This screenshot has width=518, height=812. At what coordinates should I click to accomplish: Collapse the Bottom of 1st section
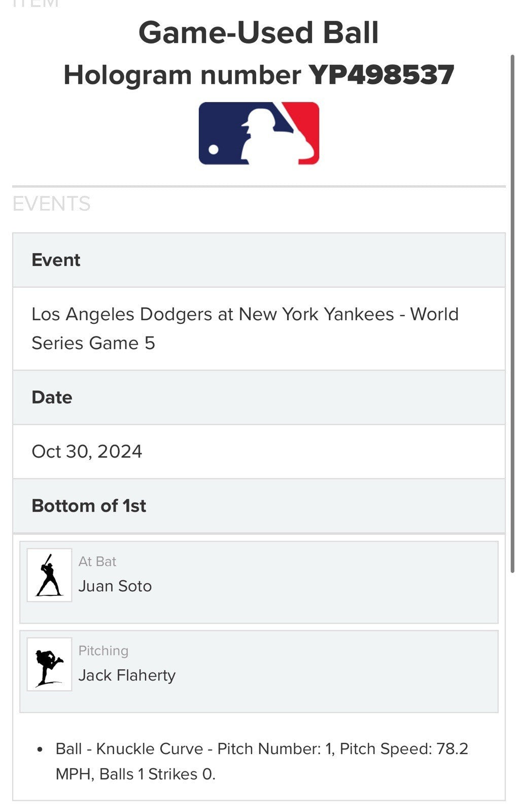[x=259, y=506]
